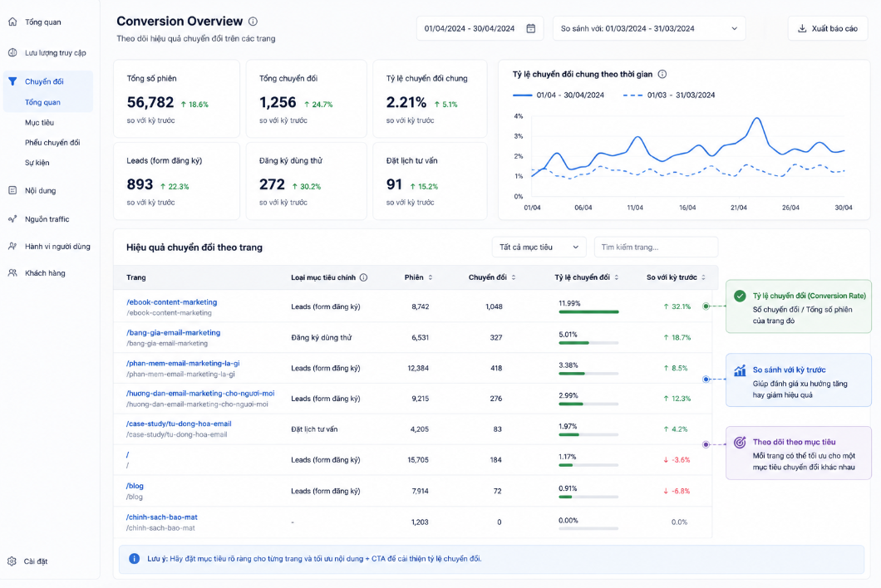Expand the So sánh với comparison dropdown
This screenshot has width=881, height=588.
[649, 28]
